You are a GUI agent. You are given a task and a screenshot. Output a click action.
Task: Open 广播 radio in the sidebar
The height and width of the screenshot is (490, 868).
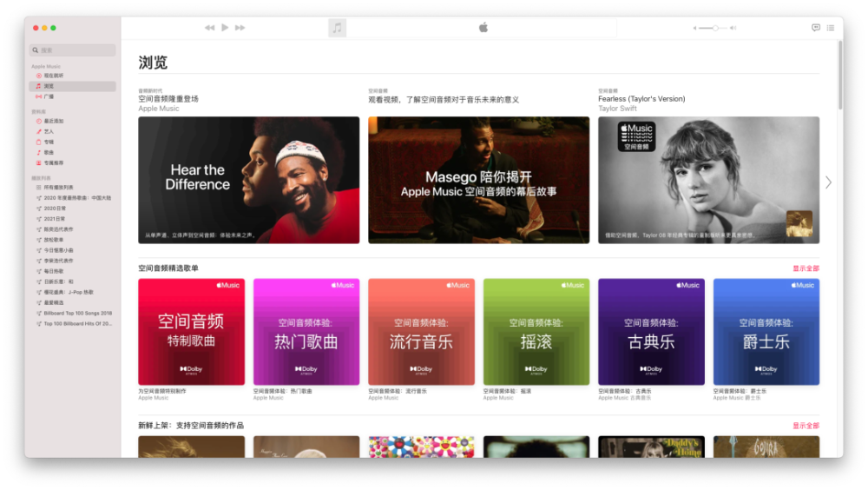pyautogui.click(x=73, y=96)
